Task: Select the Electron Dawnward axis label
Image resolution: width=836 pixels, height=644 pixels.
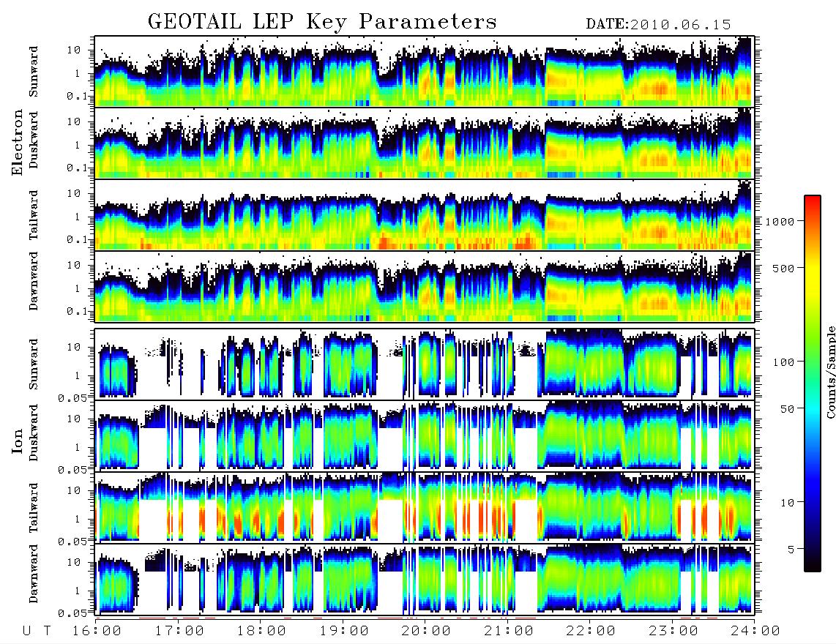Action: click(x=34, y=282)
